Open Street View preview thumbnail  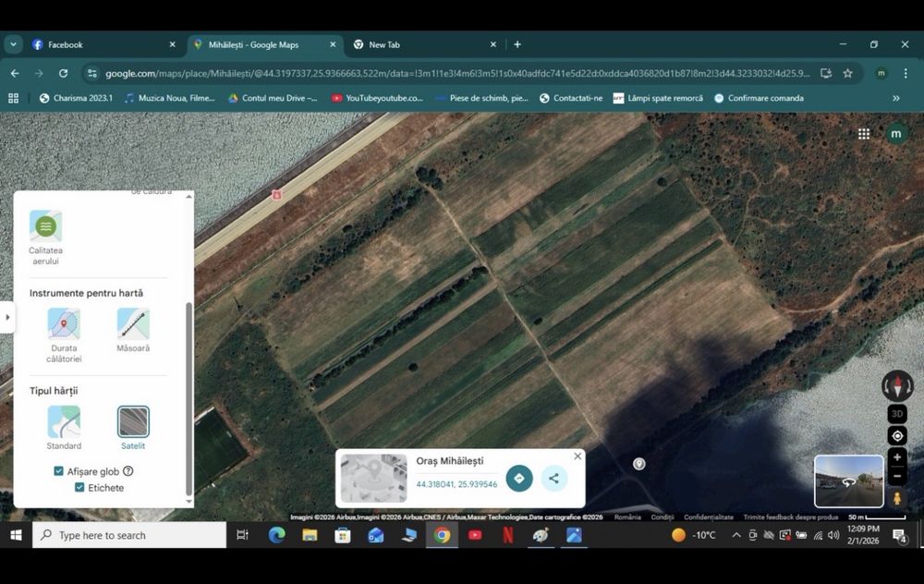(848, 481)
